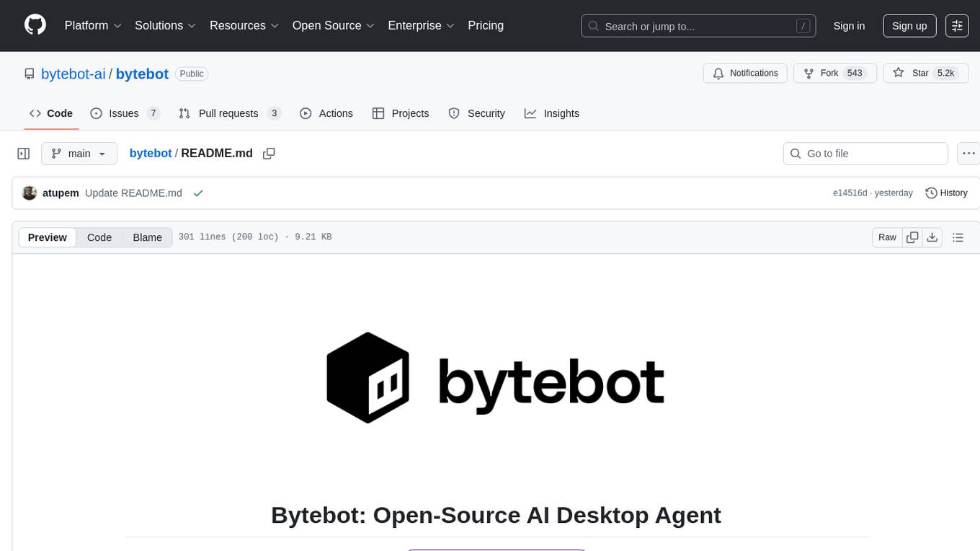
Task: Open the Pull requests tab
Action: click(230, 113)
